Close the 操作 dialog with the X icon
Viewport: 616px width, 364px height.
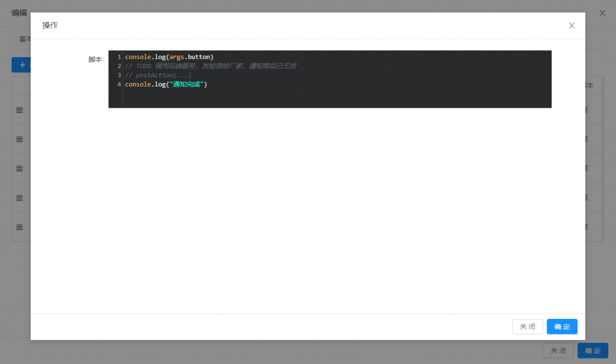coord(571,25)
